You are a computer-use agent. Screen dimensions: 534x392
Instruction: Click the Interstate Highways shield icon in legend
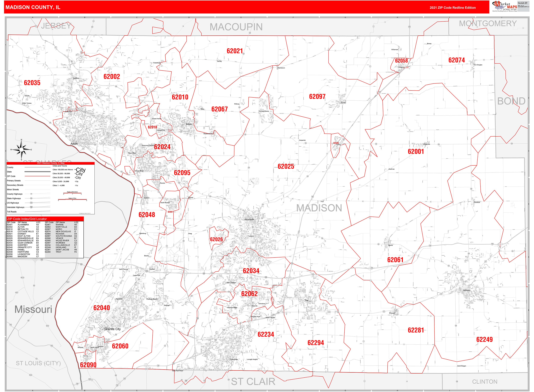[x=31, y=207]
